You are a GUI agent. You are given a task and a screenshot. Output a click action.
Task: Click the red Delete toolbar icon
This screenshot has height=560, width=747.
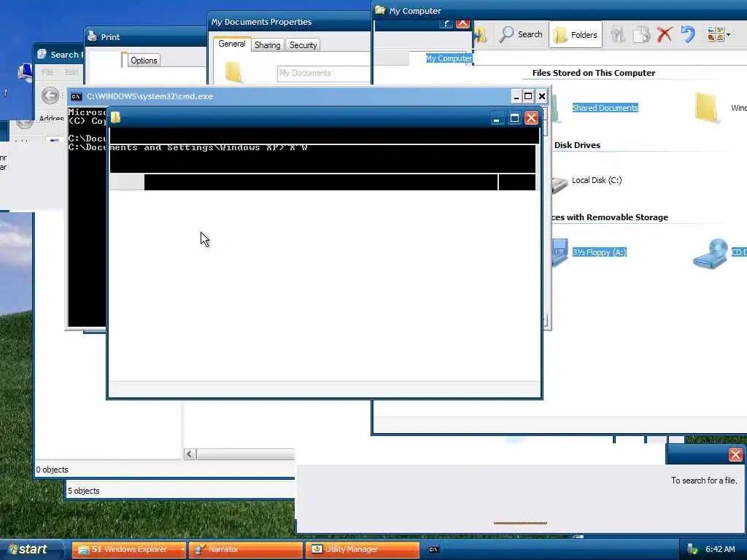(x=664, y=34)
